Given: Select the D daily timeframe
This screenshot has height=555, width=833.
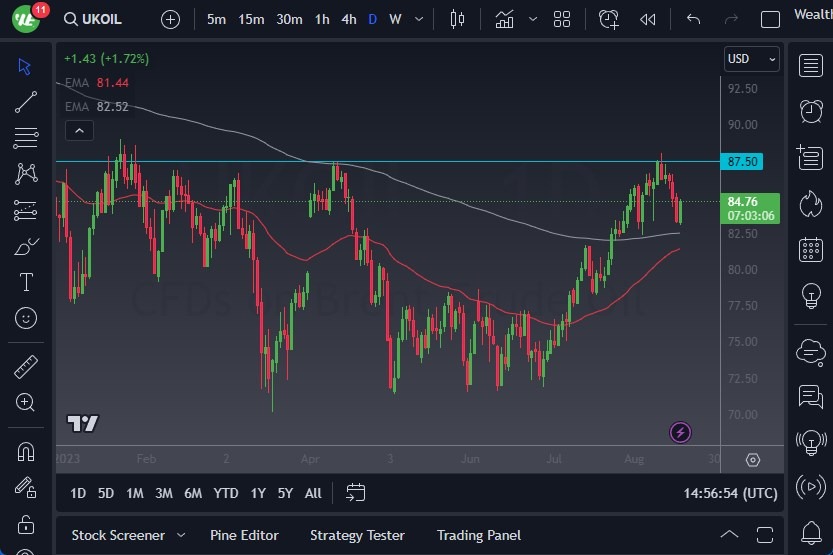Looking at the screenshot, I should [372, 19].
